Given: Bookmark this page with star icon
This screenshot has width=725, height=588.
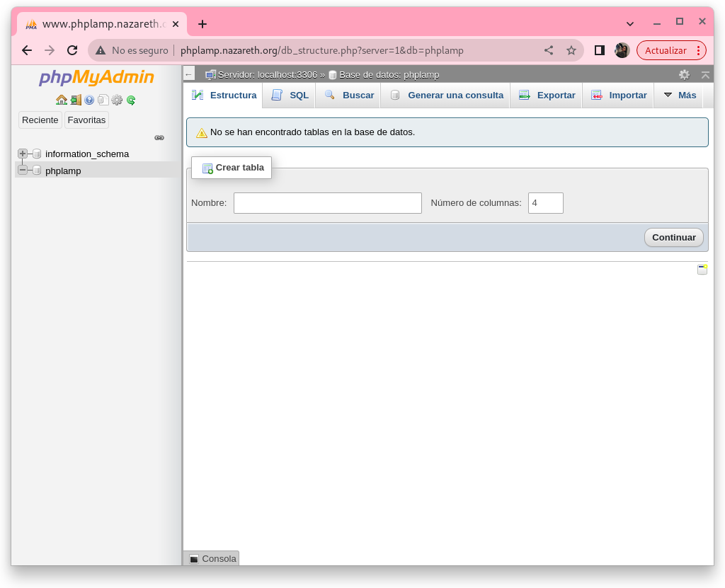Looking at the screenshot, I should click(x=571, y=50).
